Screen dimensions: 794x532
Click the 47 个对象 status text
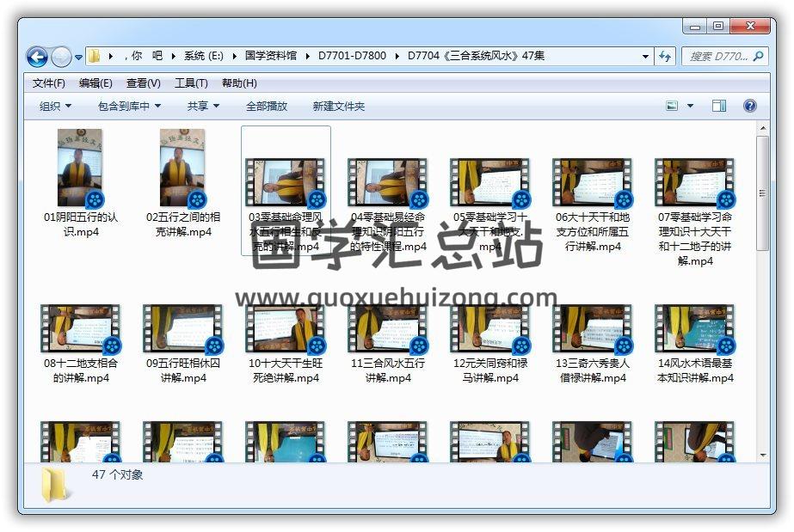point(118,475)
